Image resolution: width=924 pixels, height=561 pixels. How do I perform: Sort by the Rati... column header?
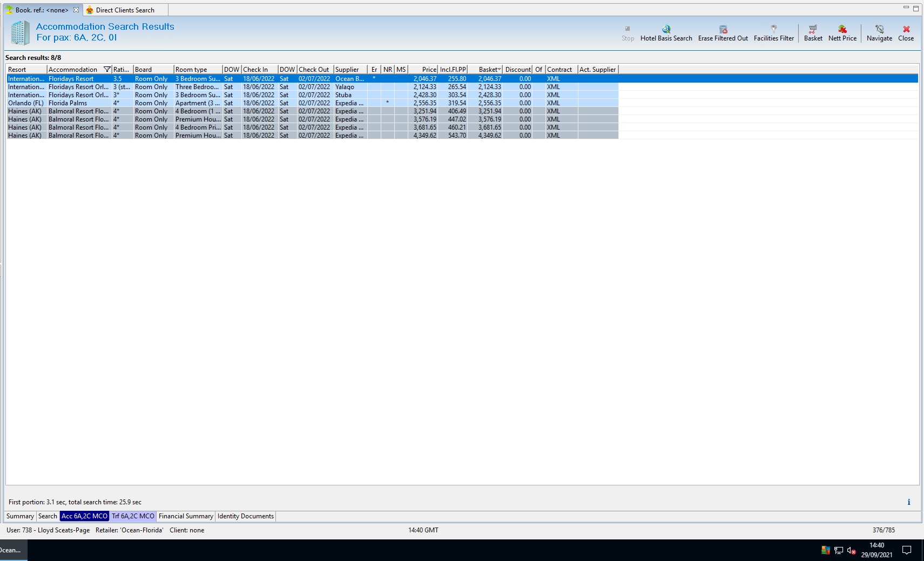123,70
